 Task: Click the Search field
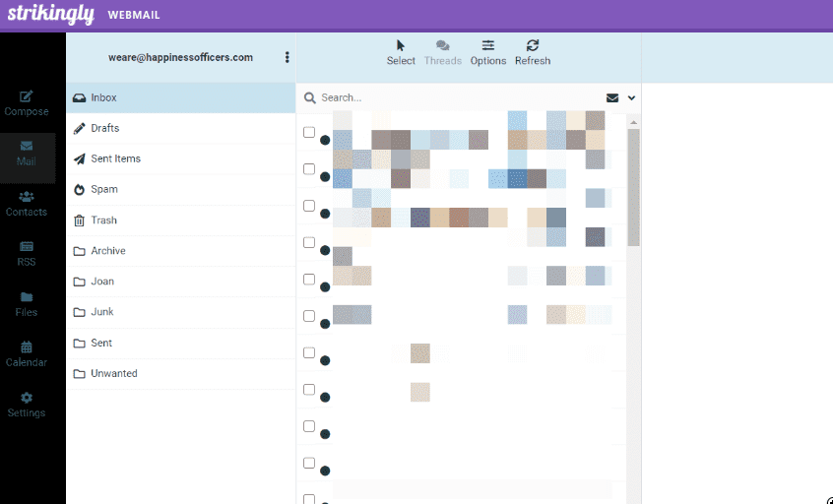pyautogui.click(x=460, y=97)
